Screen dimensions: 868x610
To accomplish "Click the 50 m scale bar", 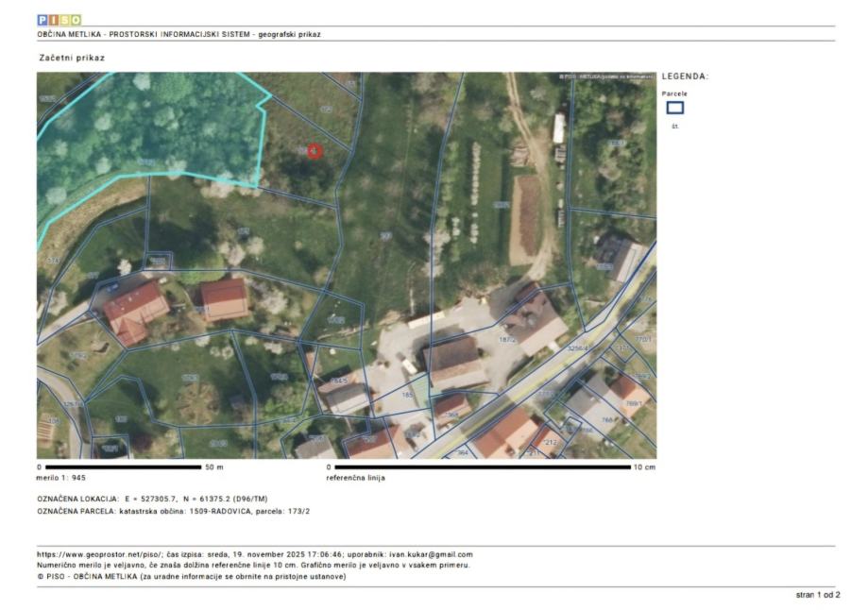I will point(121,466).
